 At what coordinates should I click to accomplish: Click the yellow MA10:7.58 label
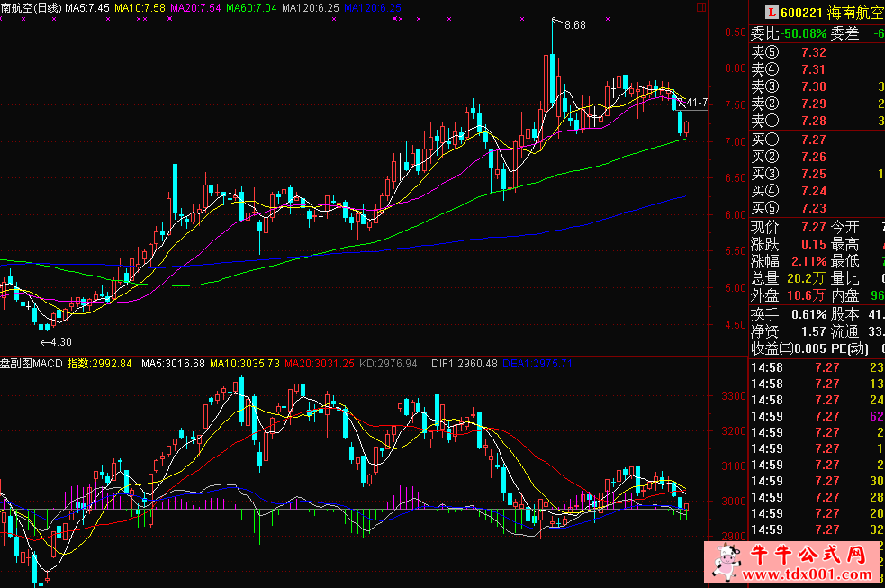(x=140, y=8)
